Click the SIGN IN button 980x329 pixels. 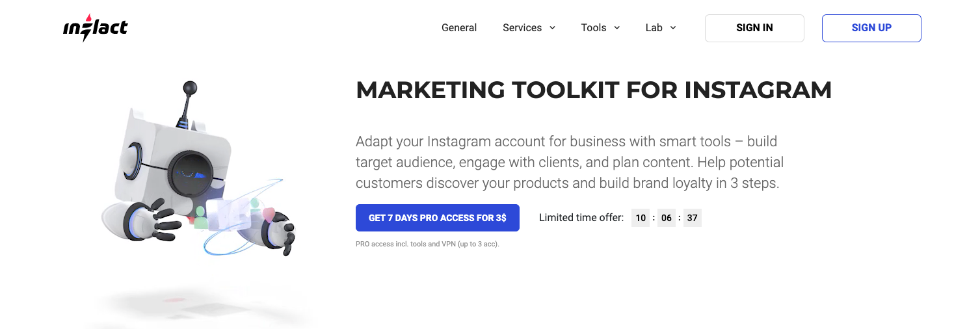(754, 28)
